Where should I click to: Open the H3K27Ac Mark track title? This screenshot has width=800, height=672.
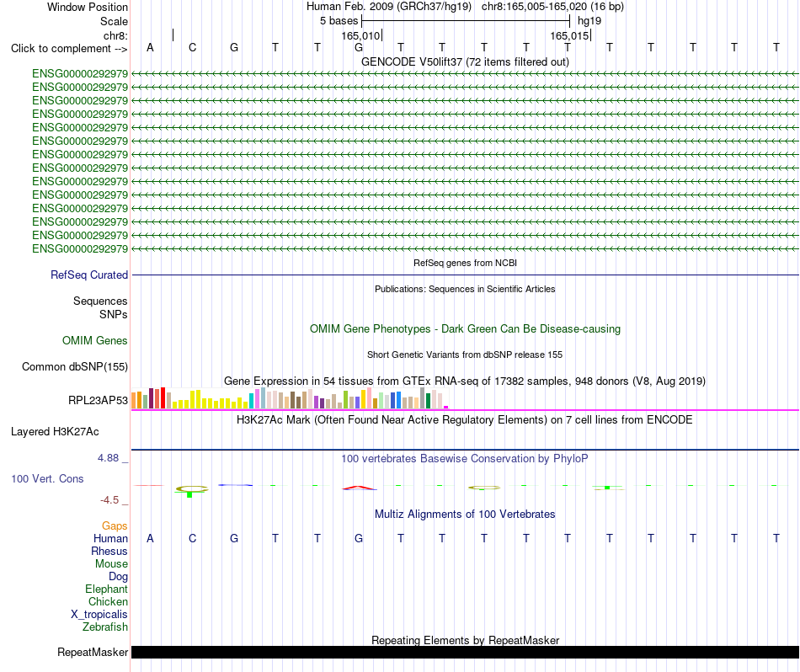click(465, 420)
